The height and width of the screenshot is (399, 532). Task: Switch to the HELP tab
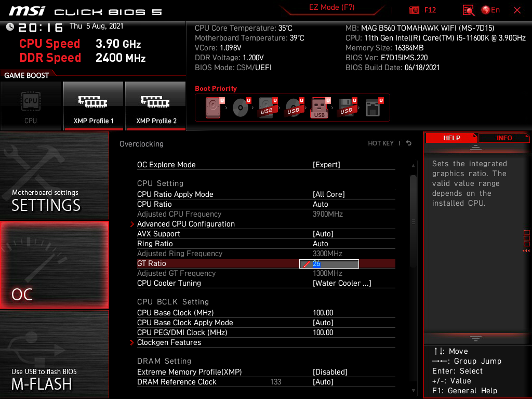(451, 138)
